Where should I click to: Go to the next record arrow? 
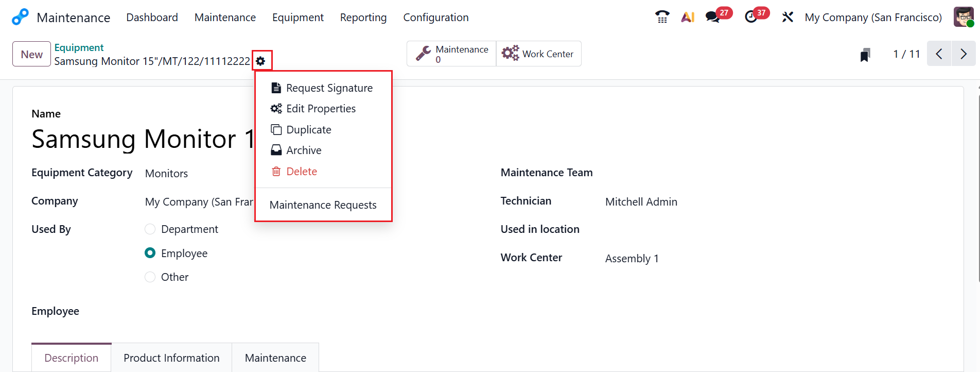coord(964,54)
